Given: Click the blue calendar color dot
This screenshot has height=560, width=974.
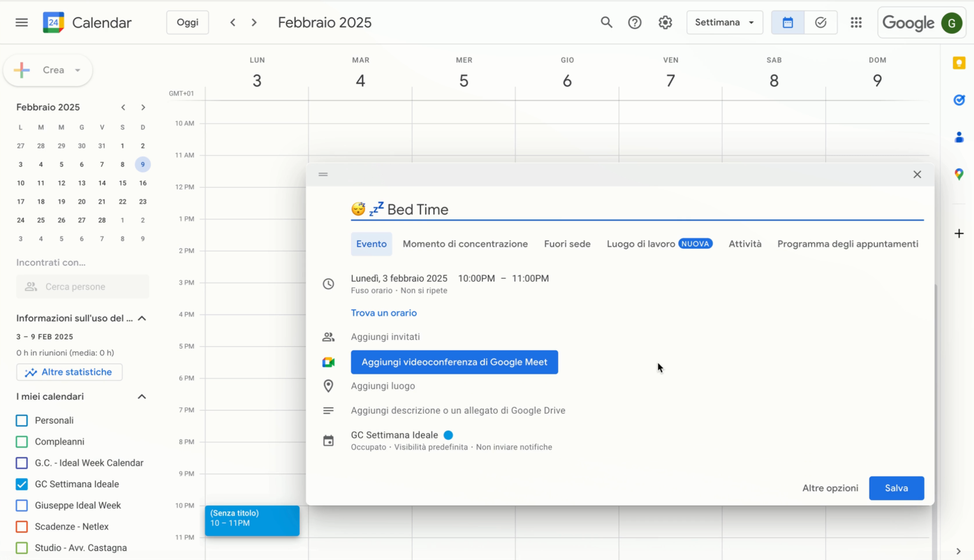Looking at the screenshot, I should (x=448, y=435).
